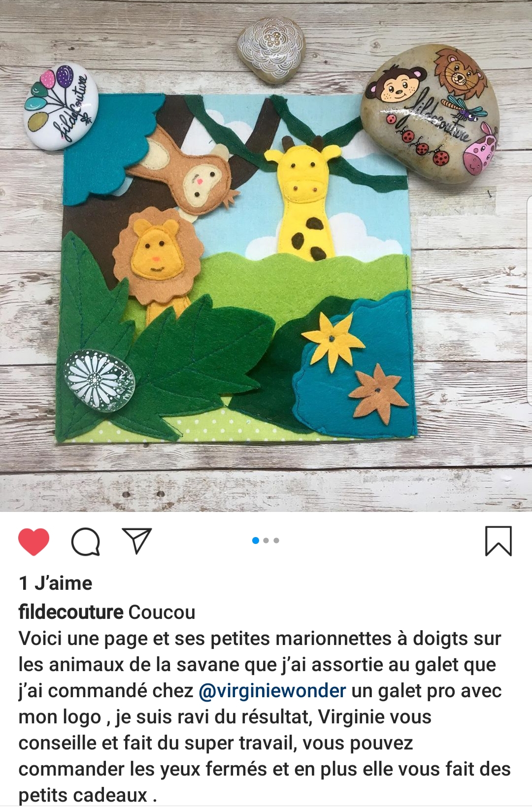Screen dimensions: 532x811
Task: Tap the red heart like icon
Action: tap(33, 541)
